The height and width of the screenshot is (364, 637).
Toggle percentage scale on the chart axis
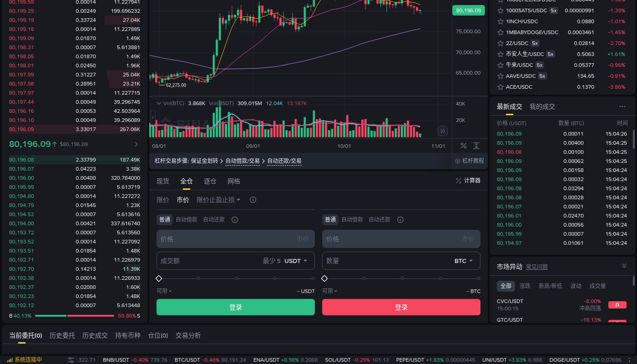[x=464, y=146]
